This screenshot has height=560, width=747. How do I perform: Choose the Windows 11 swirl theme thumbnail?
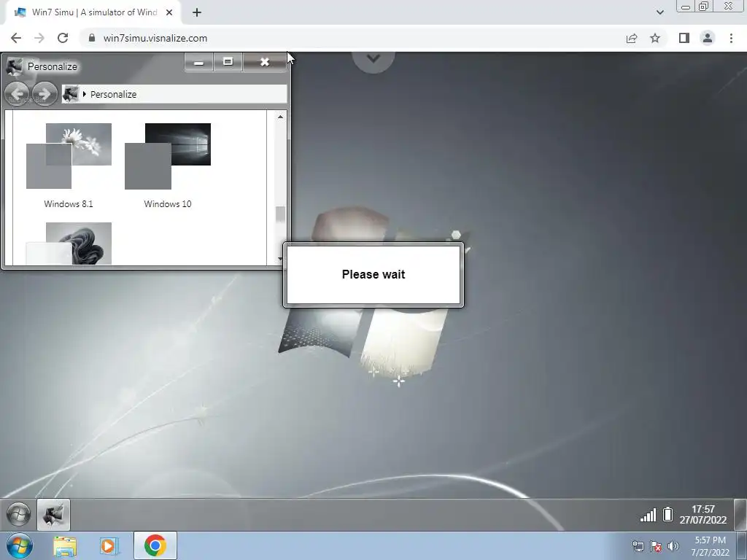coord(69,244)
